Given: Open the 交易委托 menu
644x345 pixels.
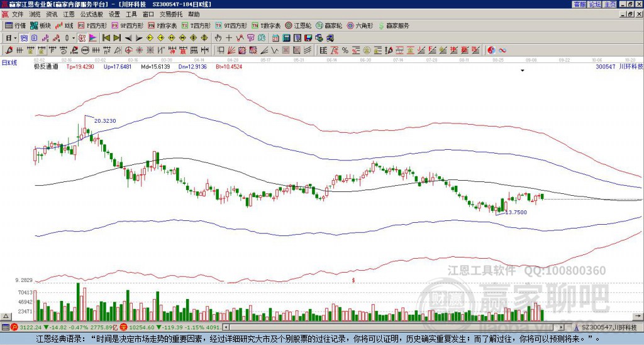Looking at the screenshot, I should point(171,14).
